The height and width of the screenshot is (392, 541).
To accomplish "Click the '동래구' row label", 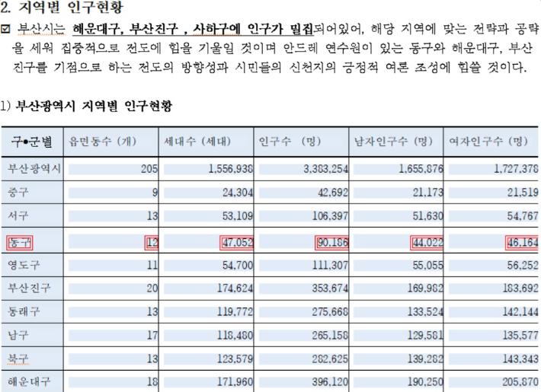I will (x=24, y=311).
